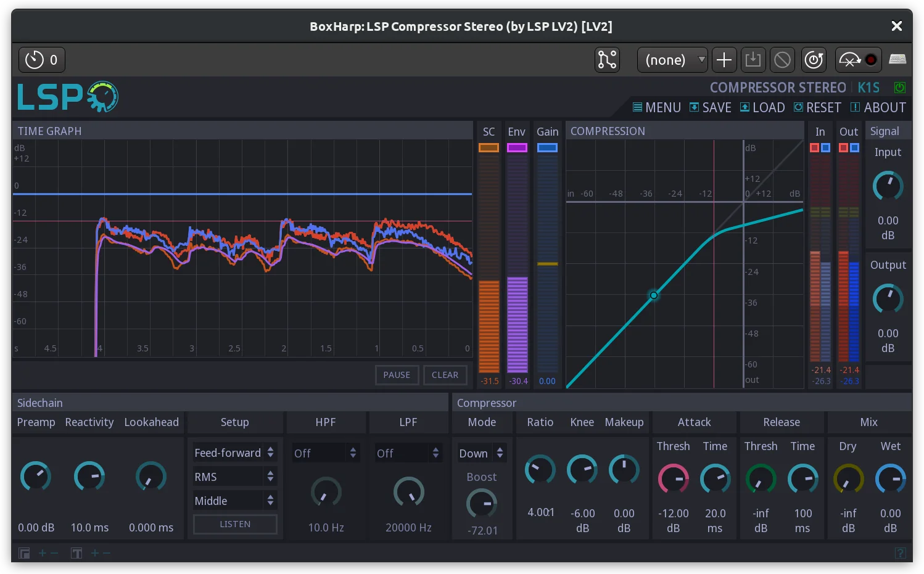Add a new preset with plus icon
Screen dimensions: 924x574
(x=724, y=60)
